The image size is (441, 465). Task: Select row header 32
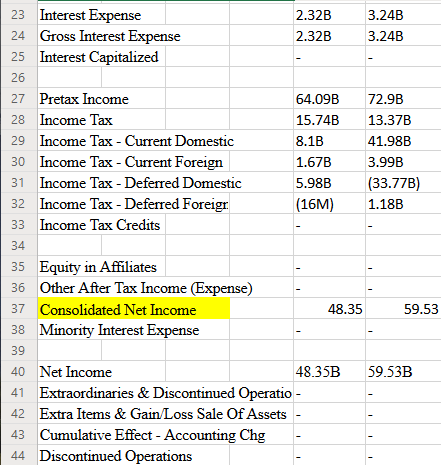point(18,204)
